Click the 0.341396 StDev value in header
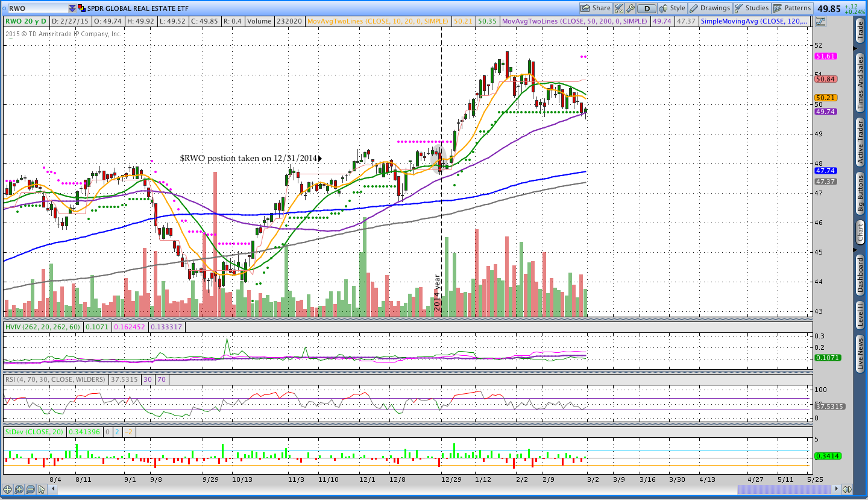 tap(84, 432)
